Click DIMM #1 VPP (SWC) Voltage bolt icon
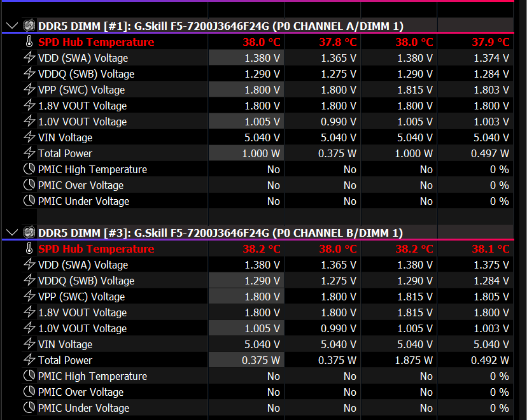This screenshot has width=527, height=420. point(29,89)
